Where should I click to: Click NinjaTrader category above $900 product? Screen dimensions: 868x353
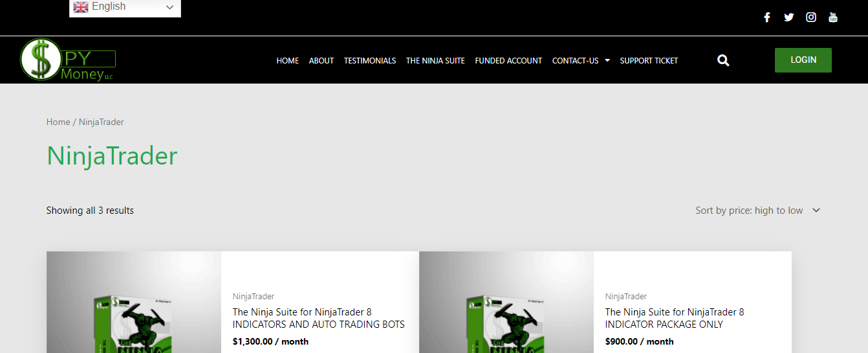[x=626, y=296]
